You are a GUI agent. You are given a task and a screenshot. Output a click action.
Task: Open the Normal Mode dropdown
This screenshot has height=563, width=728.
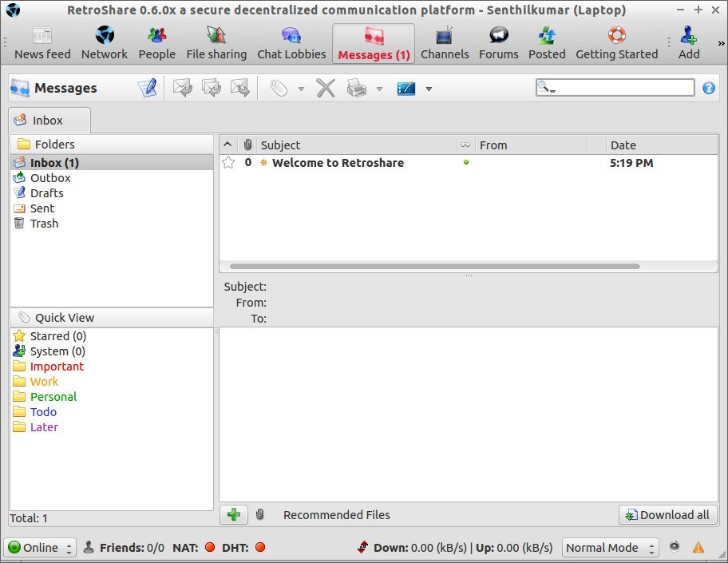[x=610, y=548]
